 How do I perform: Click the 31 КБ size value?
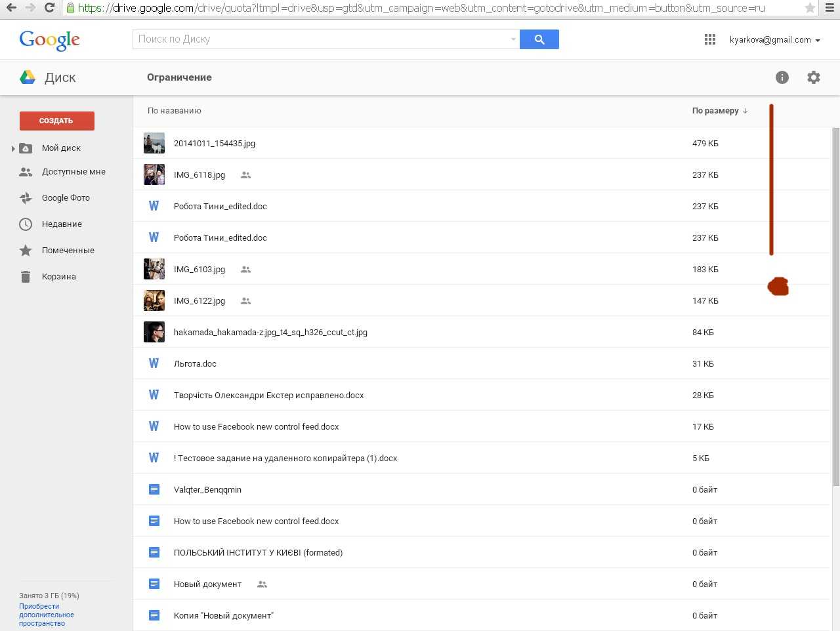pos(703,364)
